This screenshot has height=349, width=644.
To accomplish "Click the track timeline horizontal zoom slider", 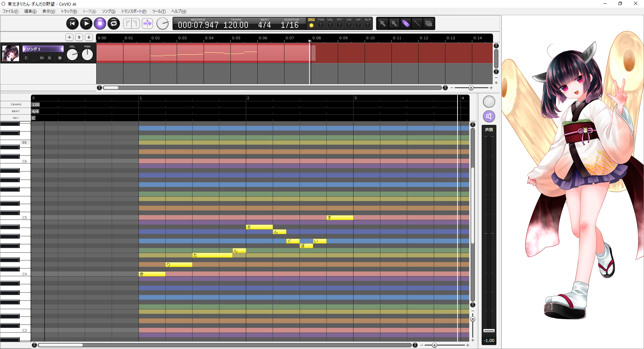I will tap(471, 88).
